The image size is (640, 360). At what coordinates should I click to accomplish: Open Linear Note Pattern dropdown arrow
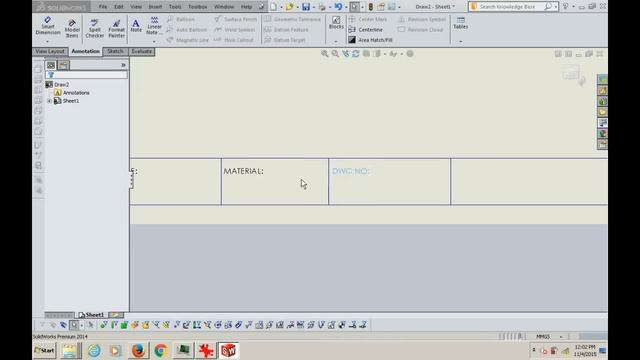point(154,41)
